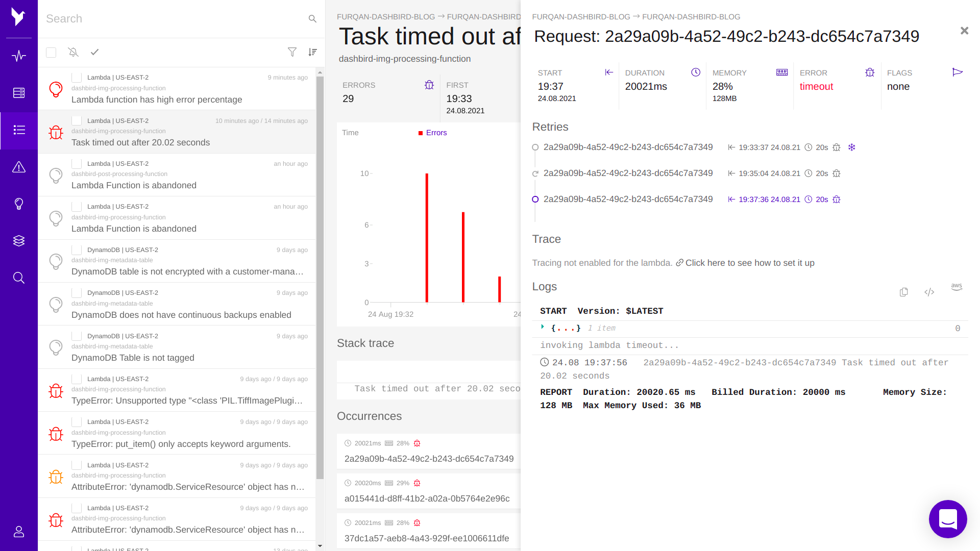Open the warning triangle sidebar icon
This screenshot has height=551, width=980.
point(19,167)
